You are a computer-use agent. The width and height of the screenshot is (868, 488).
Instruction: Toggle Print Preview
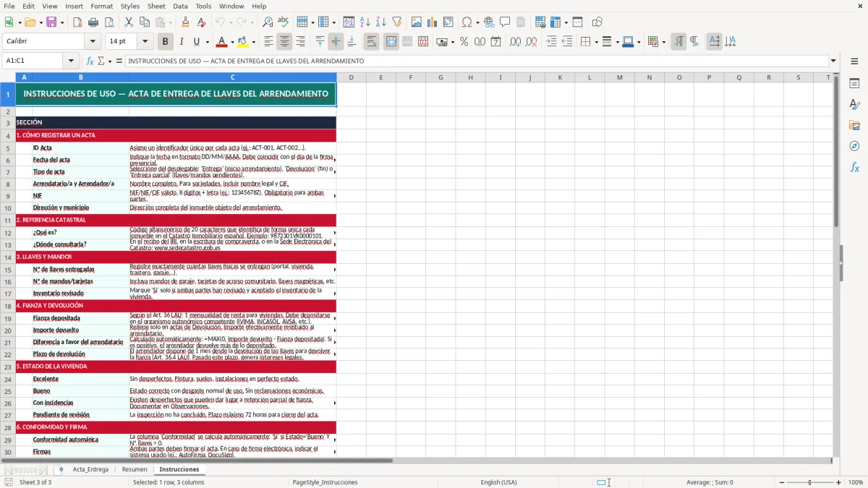click(108, 22)
